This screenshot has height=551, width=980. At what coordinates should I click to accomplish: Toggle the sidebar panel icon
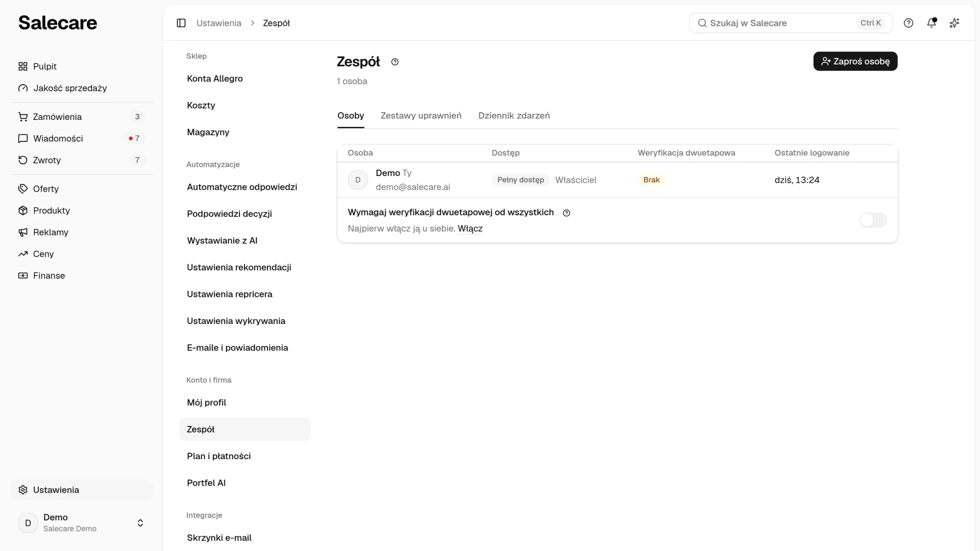[181, 23]
